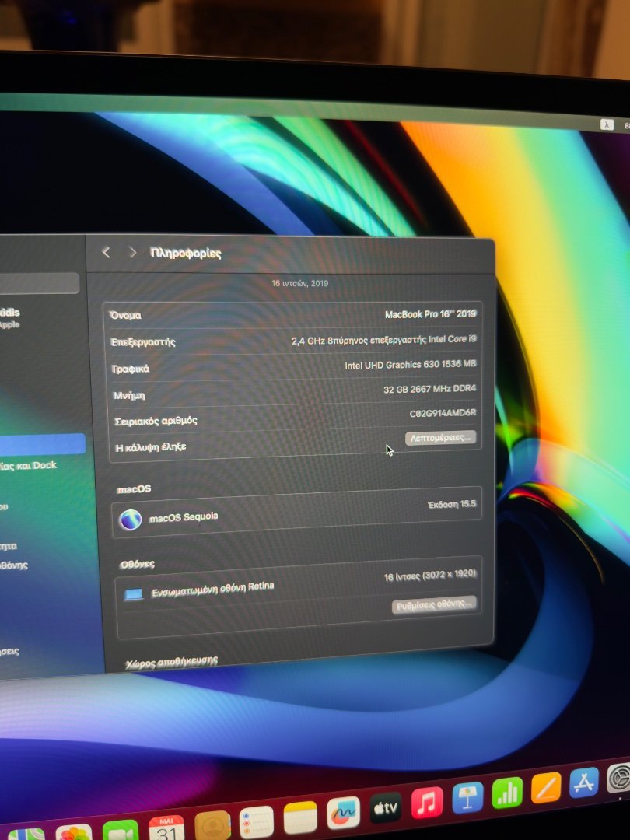The width and height of the screenshot is (630, 840).
Task: Open the Photos app in the Dock
Action: click(x=74, y=832)
